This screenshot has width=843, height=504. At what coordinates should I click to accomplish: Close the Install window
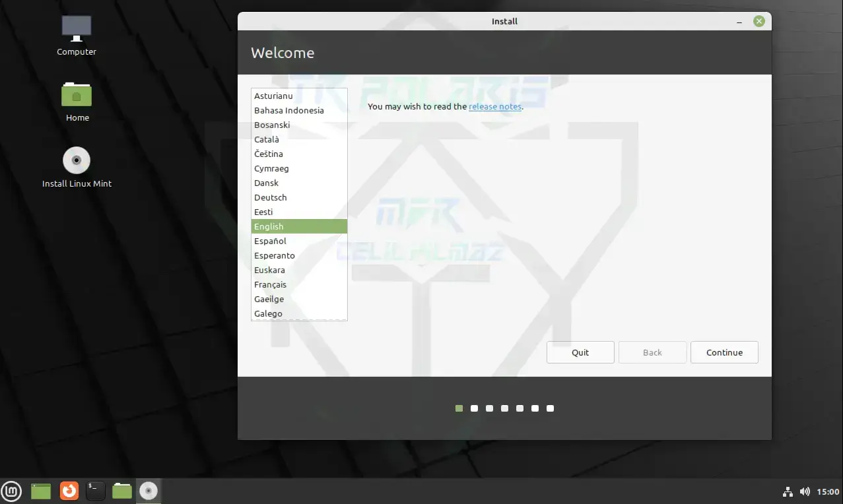click(759, 21)
